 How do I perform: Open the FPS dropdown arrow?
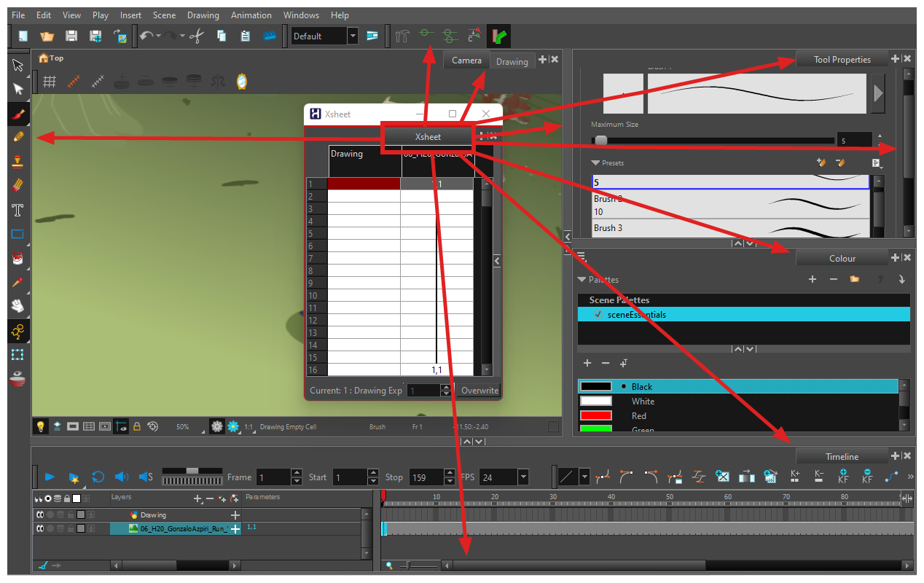(523, 477)
